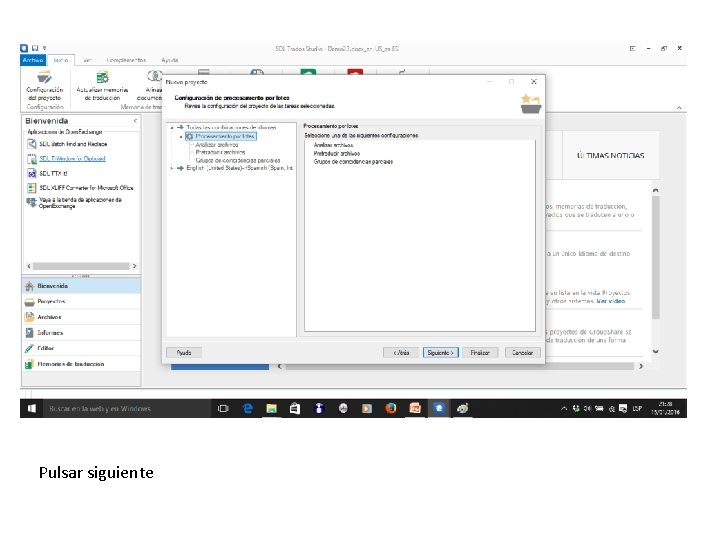Click the Ver vídeo link
This screenshot has height=540, width=720.
coord(611,301)
